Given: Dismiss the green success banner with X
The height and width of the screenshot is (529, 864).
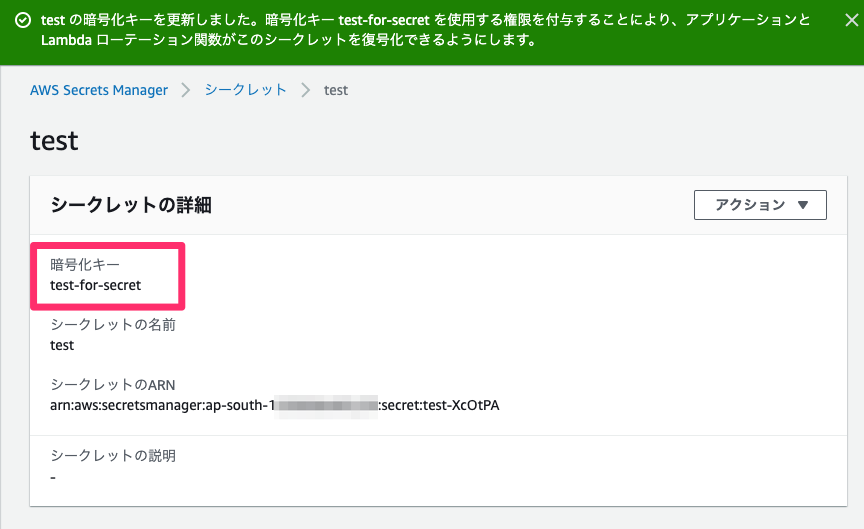Looking at the screenshot, I should pos(851,20).
